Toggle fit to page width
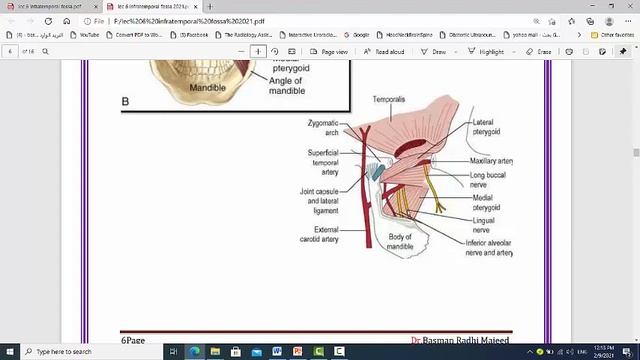The height and width of the screenshot is (360, 640). click(x=292, y=51)
